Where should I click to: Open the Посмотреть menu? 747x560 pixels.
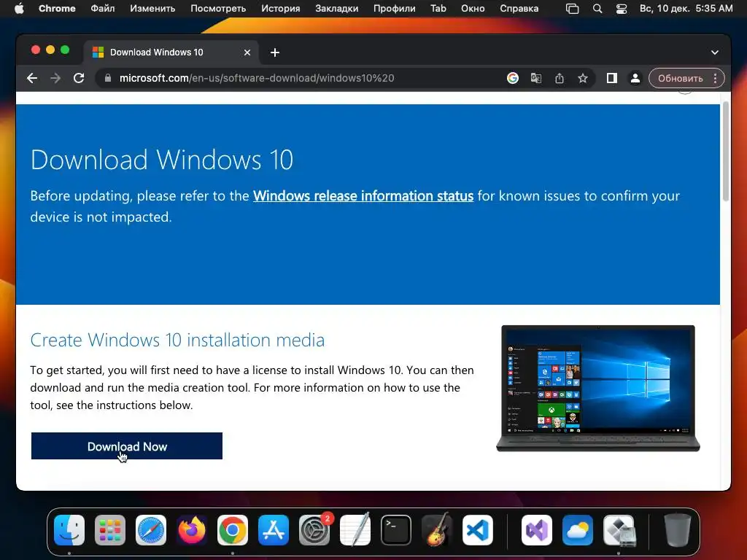(218, 9)
